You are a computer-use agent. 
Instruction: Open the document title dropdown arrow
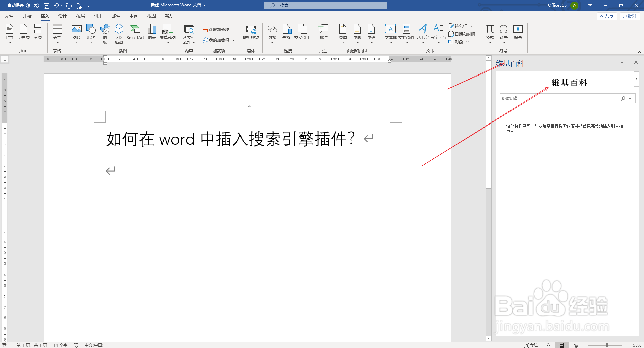coord(204,5)
